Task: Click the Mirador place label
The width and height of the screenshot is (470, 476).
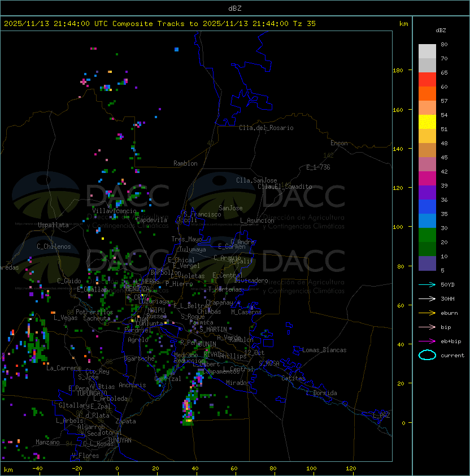Action: pos(238,383)
